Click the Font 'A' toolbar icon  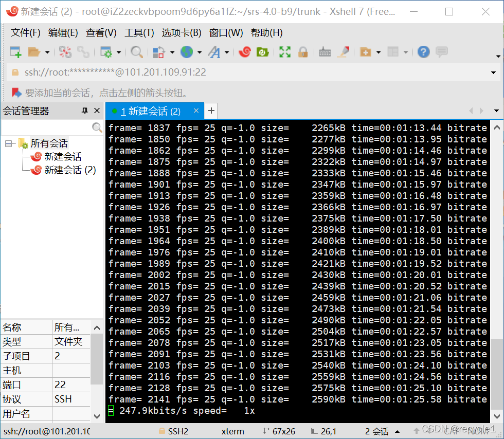[214, 52]
